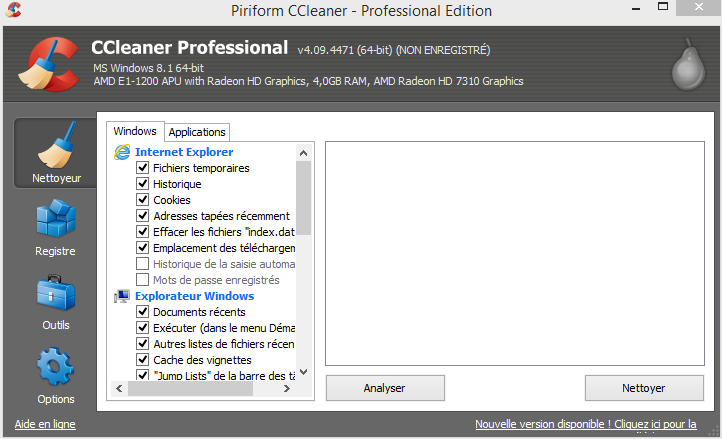Switch to the Windows tab
722x439 pixels.
click(x=135, y=131)
